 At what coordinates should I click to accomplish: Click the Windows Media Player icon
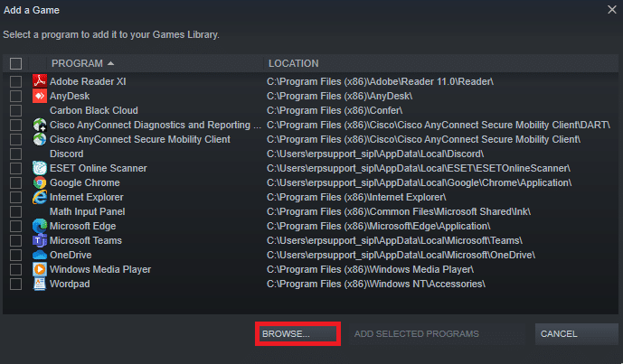40,269
